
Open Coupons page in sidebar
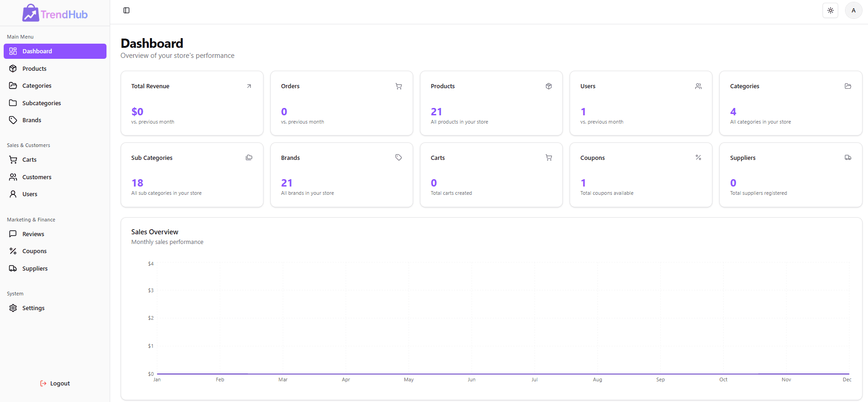55,251
